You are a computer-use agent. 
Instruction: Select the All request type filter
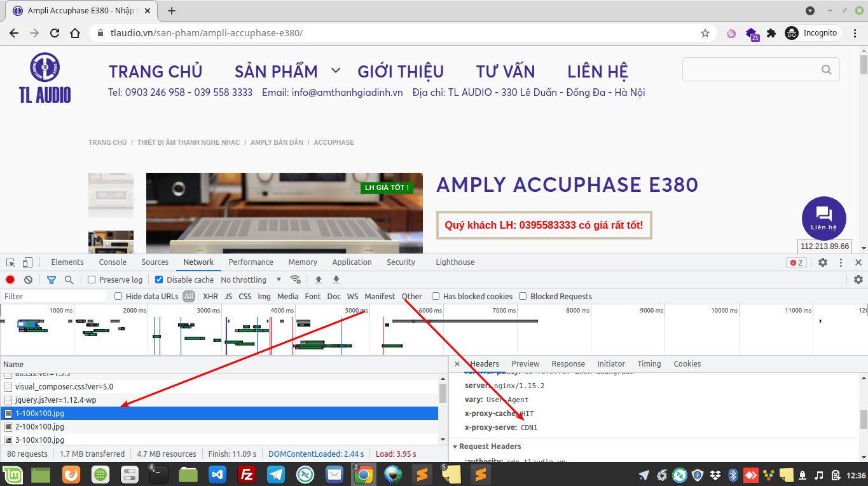tap(189, 296)
